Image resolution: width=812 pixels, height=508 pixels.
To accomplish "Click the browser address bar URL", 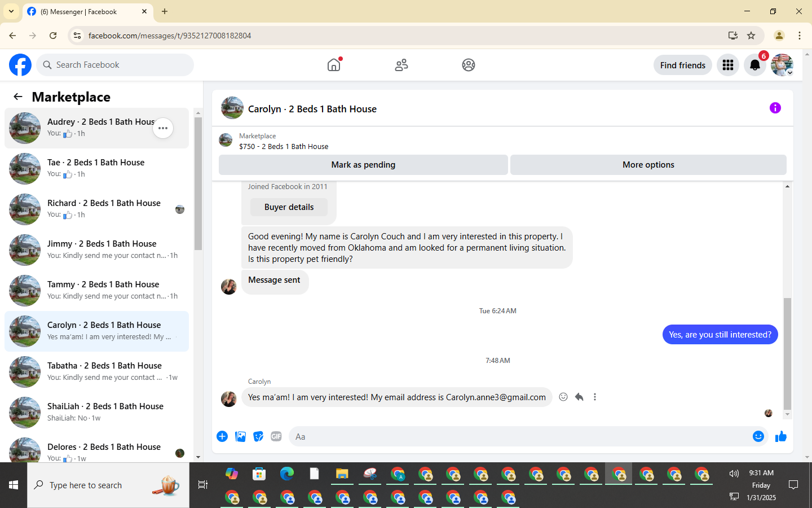I will [x=170, y=36].
